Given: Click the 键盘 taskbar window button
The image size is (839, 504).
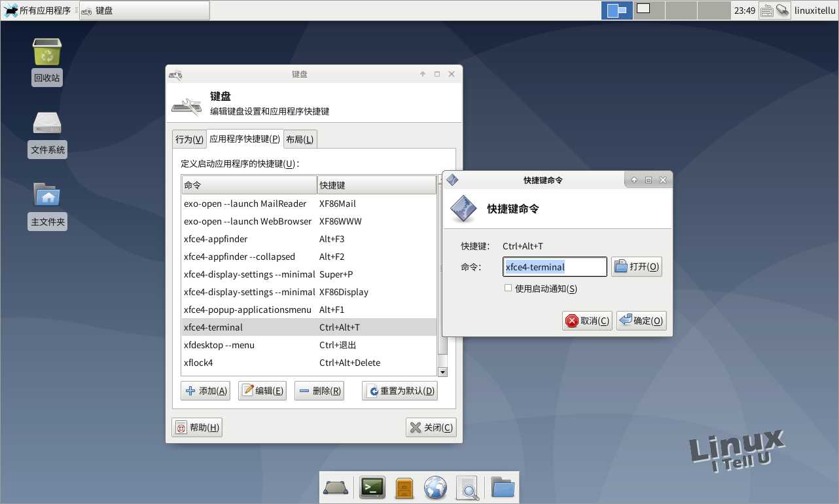Looking at the screenshot, I should pyautogui.click(x=145, y=10).
